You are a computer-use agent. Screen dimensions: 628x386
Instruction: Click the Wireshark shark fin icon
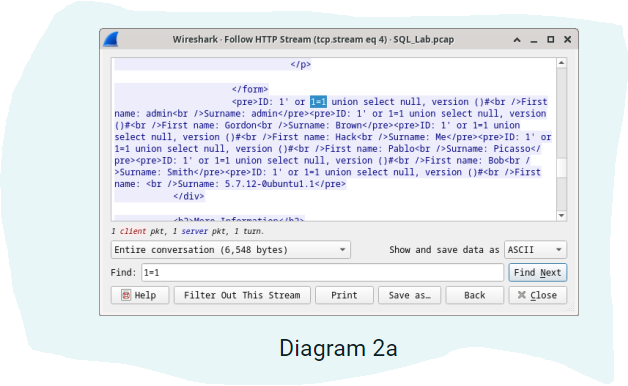(111, 40)
